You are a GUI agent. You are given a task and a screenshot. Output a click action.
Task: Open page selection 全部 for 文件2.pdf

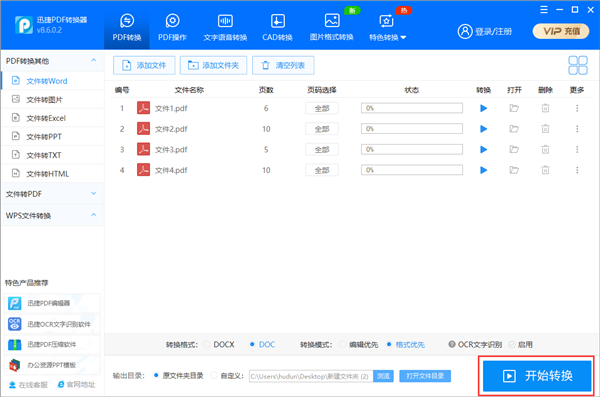tap(322, 129)
